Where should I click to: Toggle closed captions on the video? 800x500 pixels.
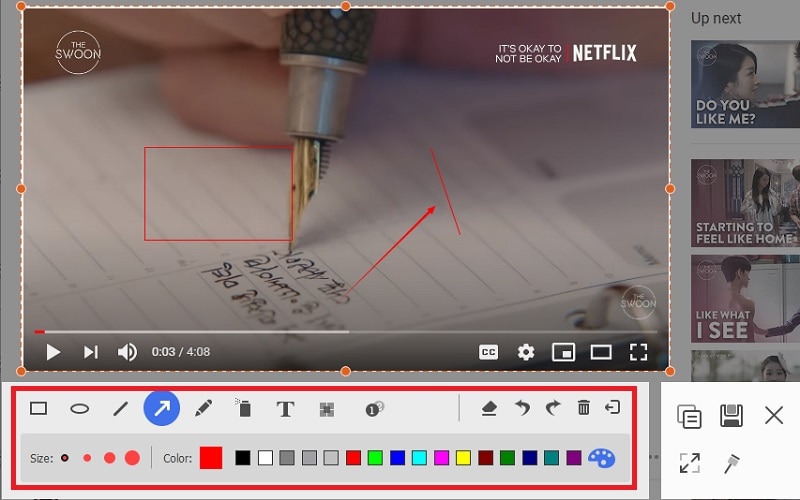[x=488, y=352]
